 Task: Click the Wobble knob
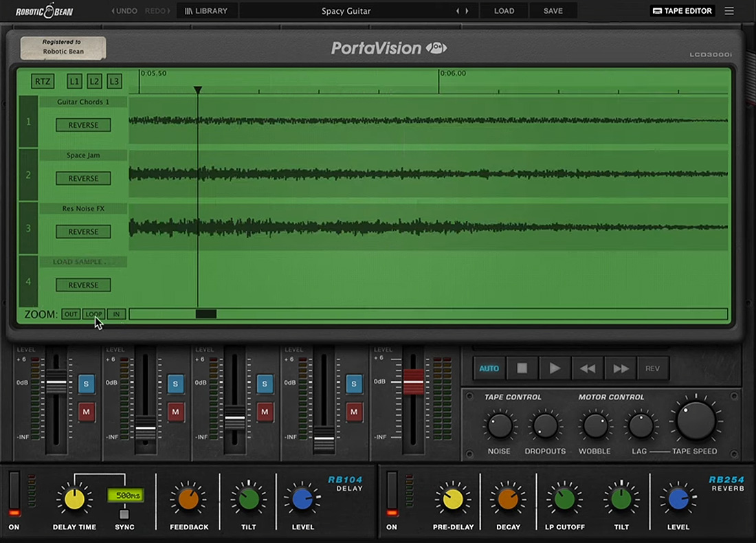(595, 426)
